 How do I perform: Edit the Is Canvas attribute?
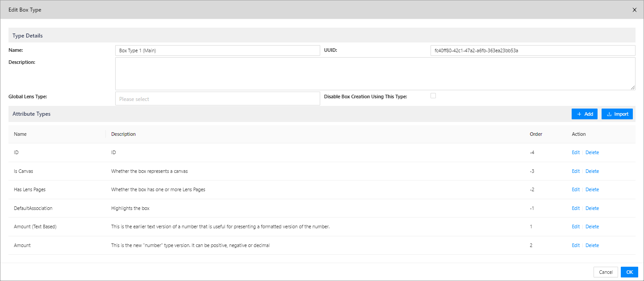pos(576,171)
